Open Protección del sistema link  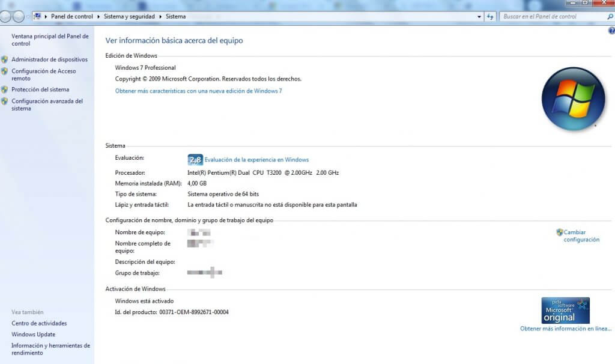[x=40, y=89]
